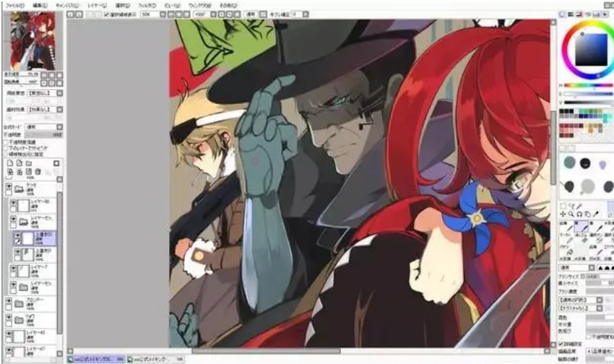Screen dimensions: 614x364
Task: Toggle visibility of the selected 上書き layer
Action: (x=17, y=236)
